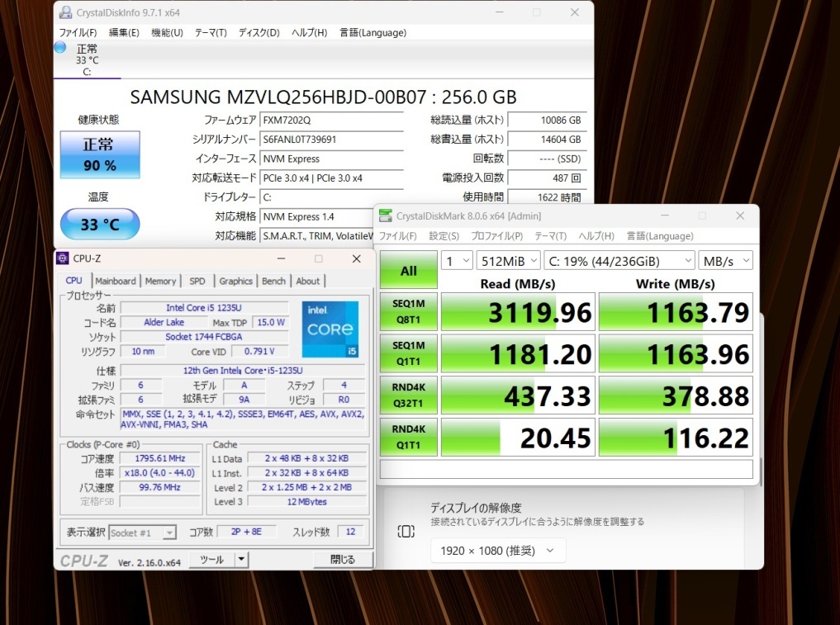
Task: Open the 編集(E) menu in CrystalDiskInfo
Action: click(124, 33)
